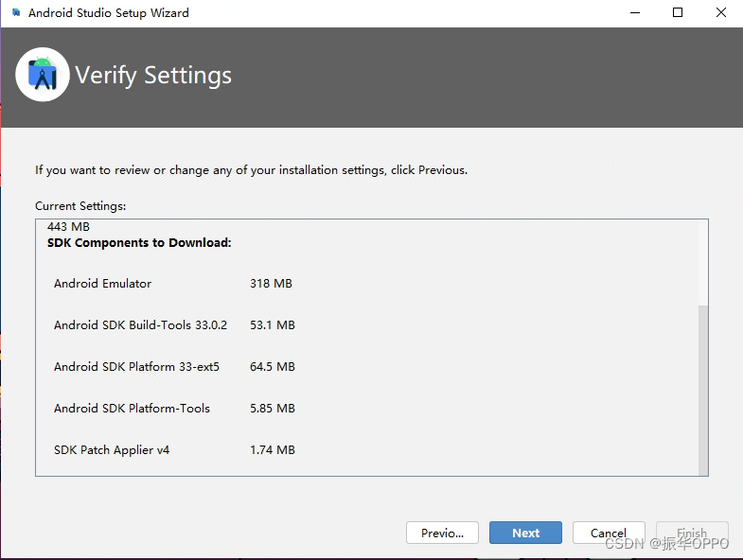Click the Current Settings scrollbar thumb
Screen dimensions: 743x560
[x=703, y=391]
